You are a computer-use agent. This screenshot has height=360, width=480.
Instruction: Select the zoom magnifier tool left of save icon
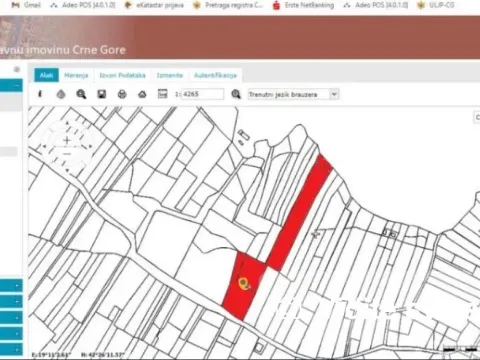coord(81,94)
